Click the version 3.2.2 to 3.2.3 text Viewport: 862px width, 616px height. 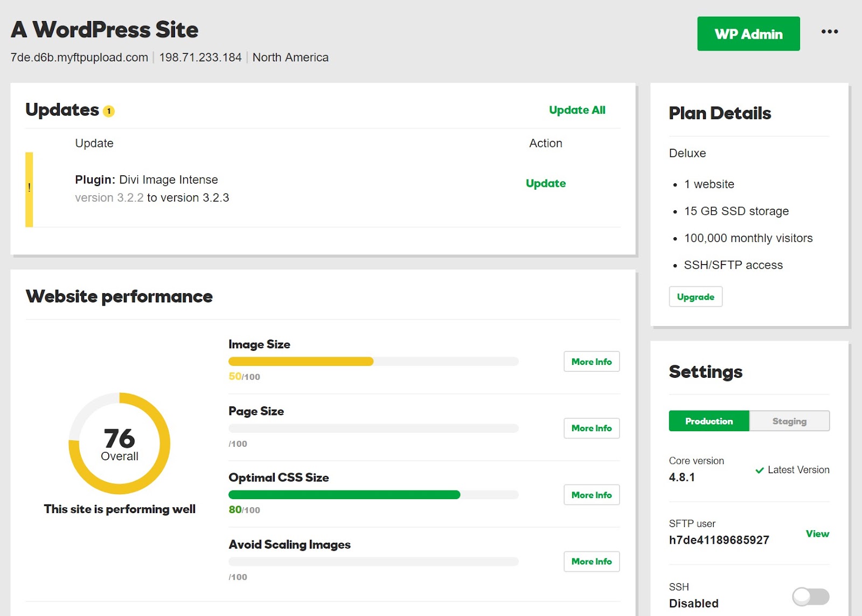click(152, 198)
